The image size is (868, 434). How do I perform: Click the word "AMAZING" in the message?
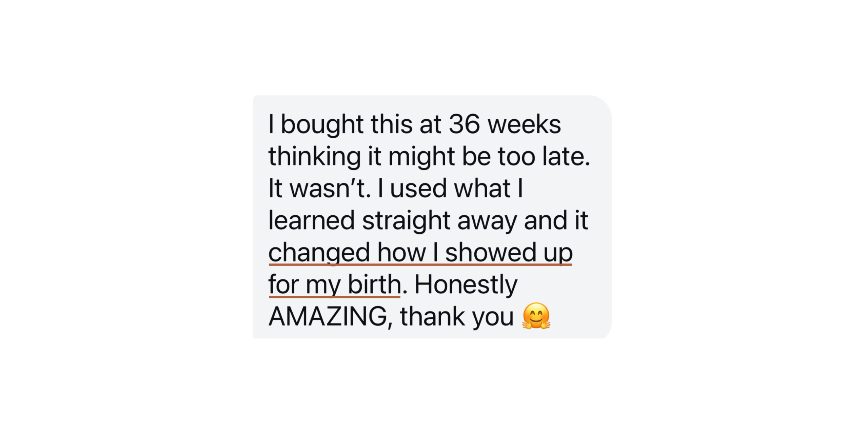point(328,316)
